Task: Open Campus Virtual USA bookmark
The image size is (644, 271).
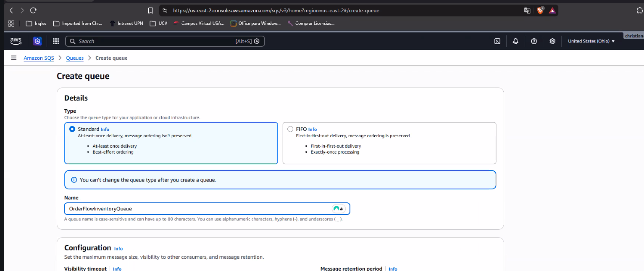Action: (199, 24)
